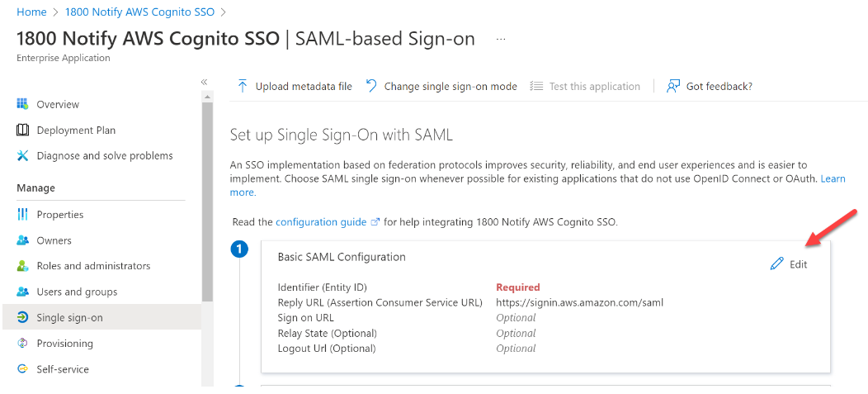Click the external link icon after configuration guide

(x=375, y=222)
